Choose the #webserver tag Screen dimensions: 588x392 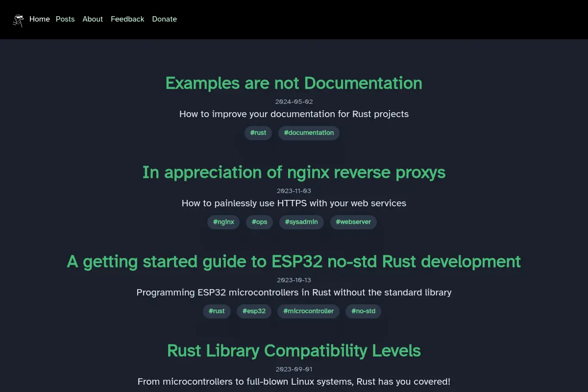pos(353,222)
